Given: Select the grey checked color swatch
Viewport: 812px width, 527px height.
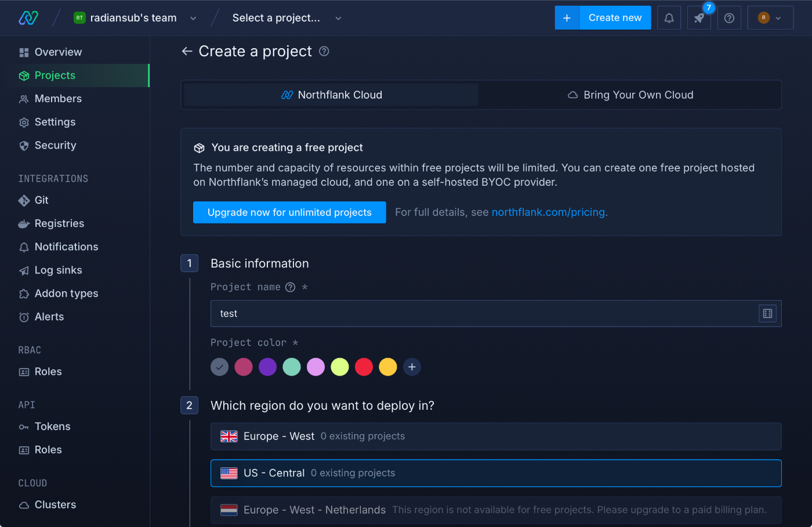Looking at the screenshot, I should [x=219, y=367].
